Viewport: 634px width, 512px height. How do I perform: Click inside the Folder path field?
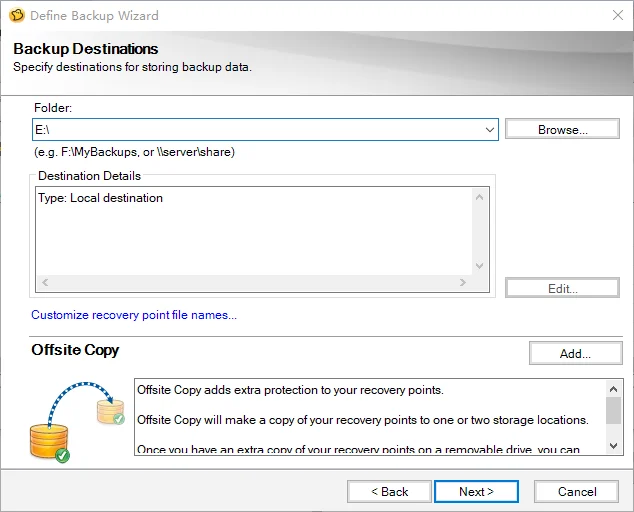click(257, 130)
